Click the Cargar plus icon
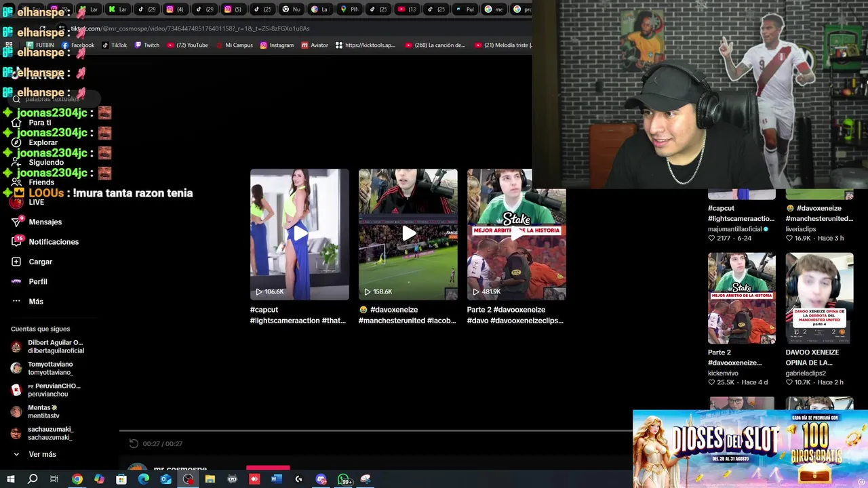The width and height of the screenshot is (868, 488). (16, 262)
